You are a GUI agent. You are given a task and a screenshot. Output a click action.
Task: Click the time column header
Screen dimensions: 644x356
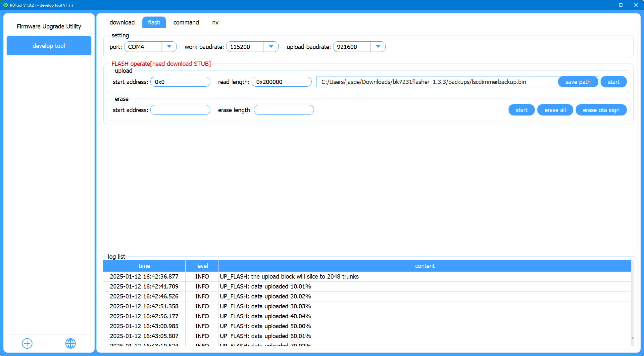pos(144,266)
